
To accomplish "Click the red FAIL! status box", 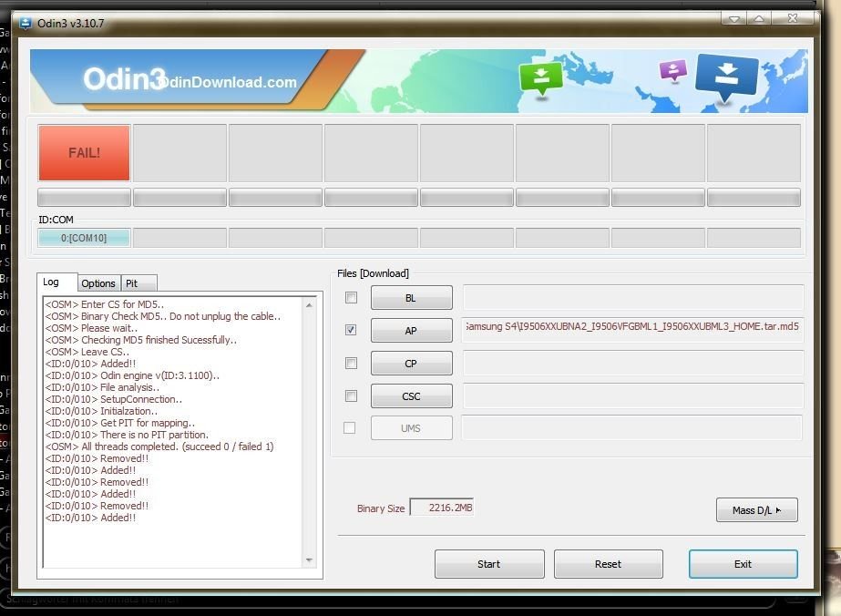I will point(84,153).
